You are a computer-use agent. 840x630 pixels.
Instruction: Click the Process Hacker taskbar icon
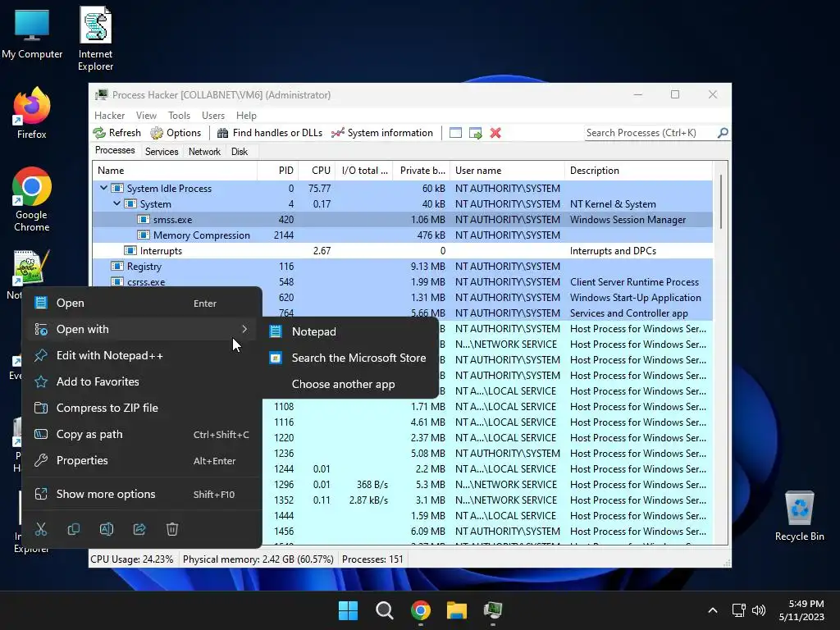493,610
